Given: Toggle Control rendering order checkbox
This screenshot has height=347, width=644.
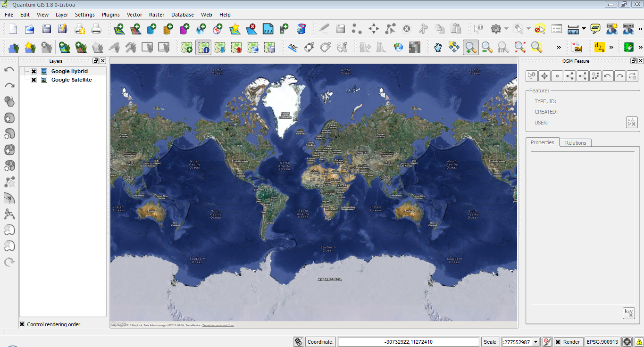Looking at the screenshot, I should 22,324.
